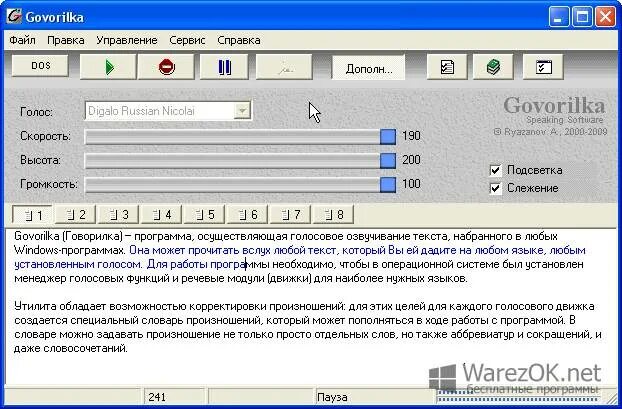
Task: Click the pitch value 200
Action: click(x=411, y=160)
